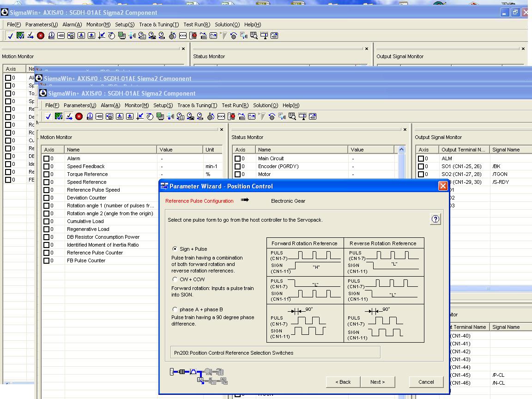
Task: Open the Setup(S) menu in rear window
Action: coord(125,24)
